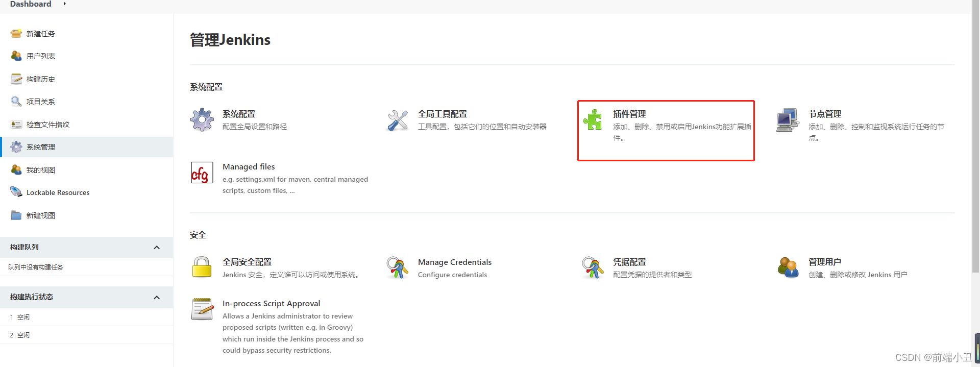Click the 安全 section heading
The image size is (980, 367).
point(198,235)
